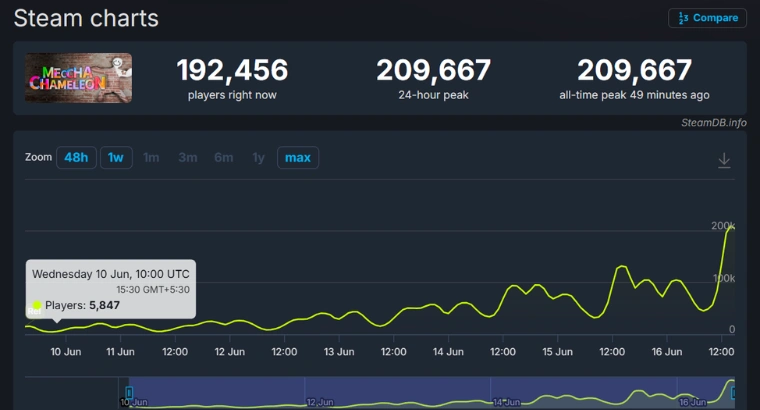Click the chart peak near 200k
Viewport: 760px width, 410px height.
click(x=731, y=226)
